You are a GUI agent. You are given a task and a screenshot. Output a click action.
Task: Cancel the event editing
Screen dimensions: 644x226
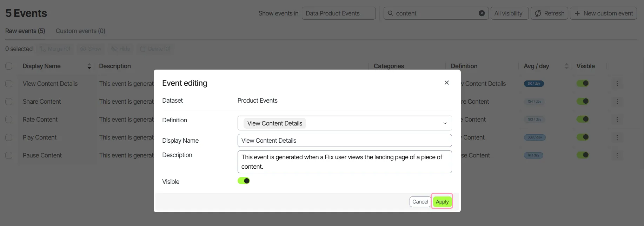tap(420, 202)
